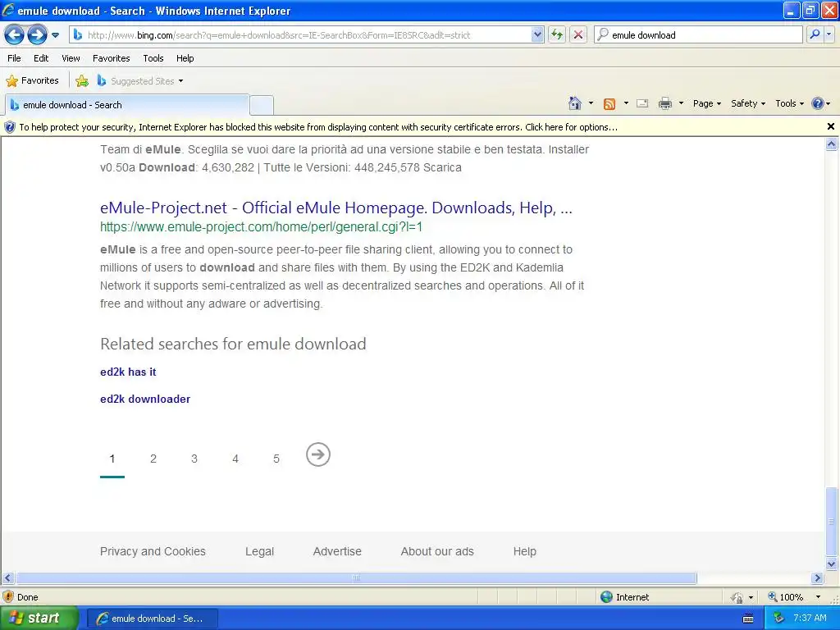Viewport: 840px width, 630px height.
Task: Expand the Home button dropdown arrow
Action: [591, 103]
